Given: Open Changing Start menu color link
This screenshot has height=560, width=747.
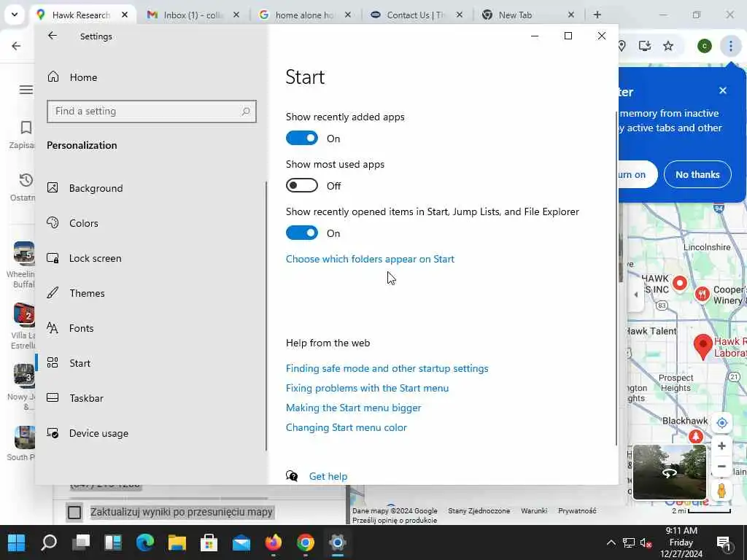Looking at the screenshot, I should tap(347, 427).
